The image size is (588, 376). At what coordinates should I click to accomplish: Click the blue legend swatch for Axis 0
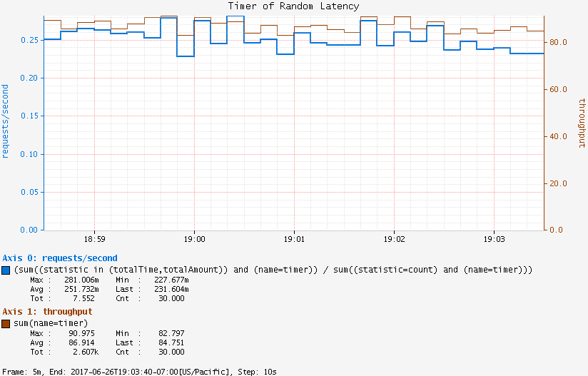pos(6,270)
